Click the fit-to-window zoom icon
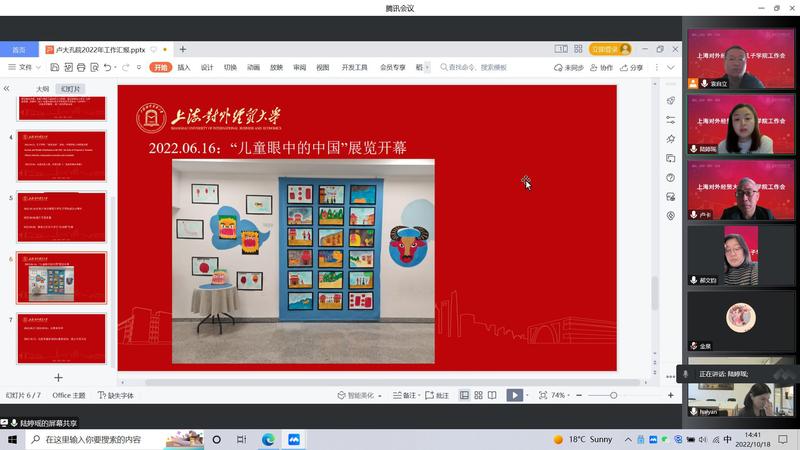The width and height of the screenshot is (800, 450). (x=543, y=395)
